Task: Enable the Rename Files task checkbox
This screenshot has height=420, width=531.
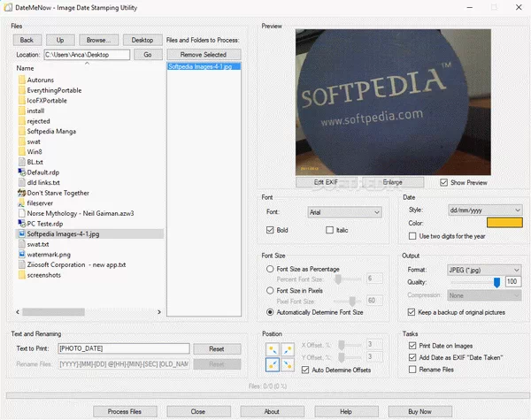Action: 412,370
